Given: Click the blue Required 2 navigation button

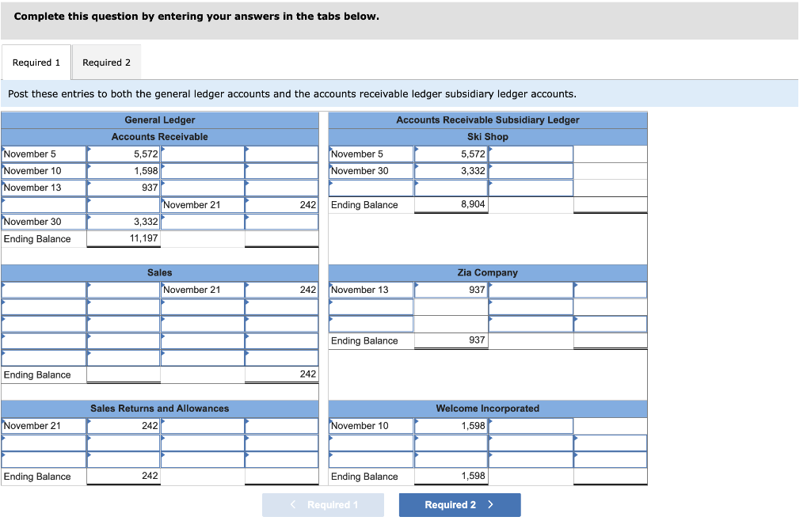Looking at the screenshot, I should (459, 504).
